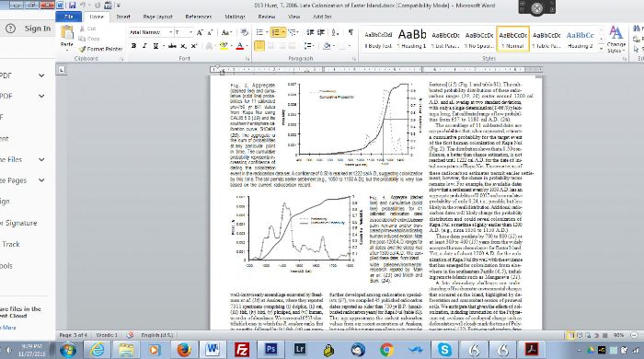Image resolution: width=644 pixels, height=359 pixels.
Task: Toggle Center alignment
Action: pos(270,46)
